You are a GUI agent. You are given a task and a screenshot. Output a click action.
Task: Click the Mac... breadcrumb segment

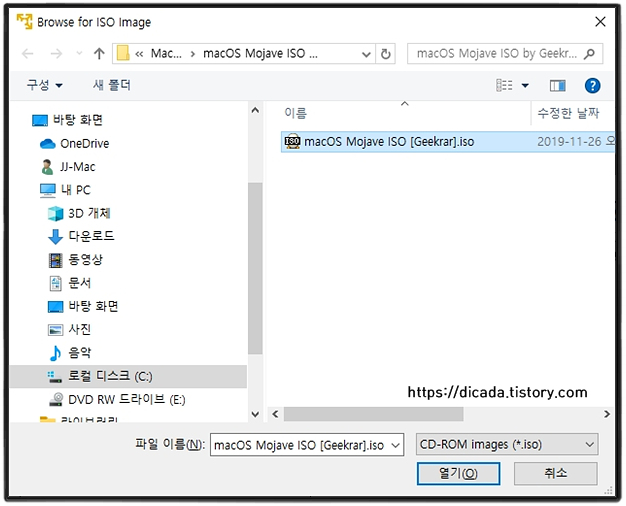coord(166,54)
